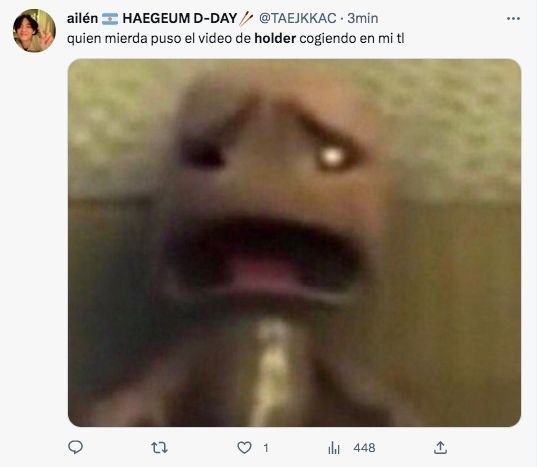Open the blurry attached image

(x=295, y=243)
